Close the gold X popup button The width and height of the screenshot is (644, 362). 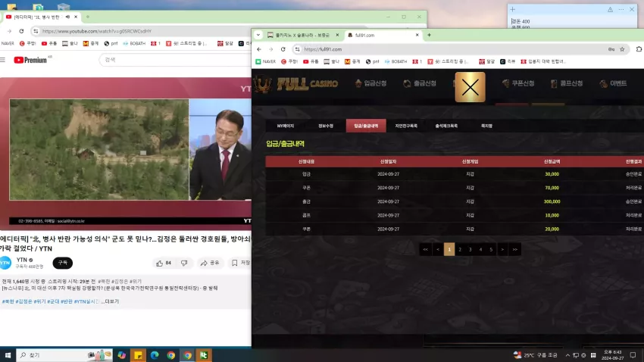point(470,87)
